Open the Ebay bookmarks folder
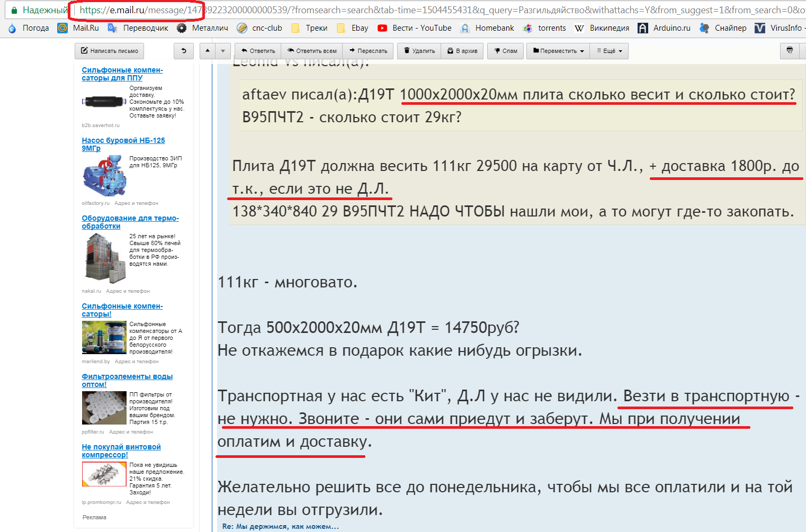The image size is (806, 532). tap(352, 28)
